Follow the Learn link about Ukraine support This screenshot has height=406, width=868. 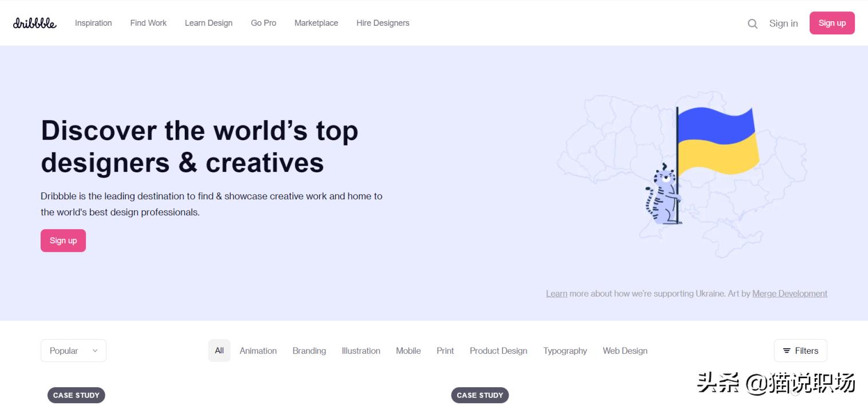[x=556, y=293]
